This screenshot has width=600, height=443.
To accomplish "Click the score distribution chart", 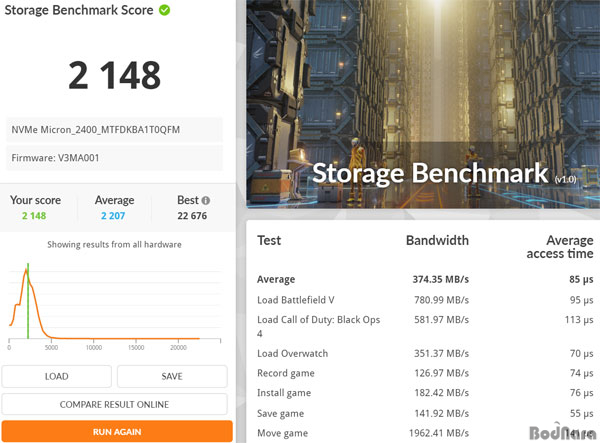I will pyautogui.click(x=115, y=304).
